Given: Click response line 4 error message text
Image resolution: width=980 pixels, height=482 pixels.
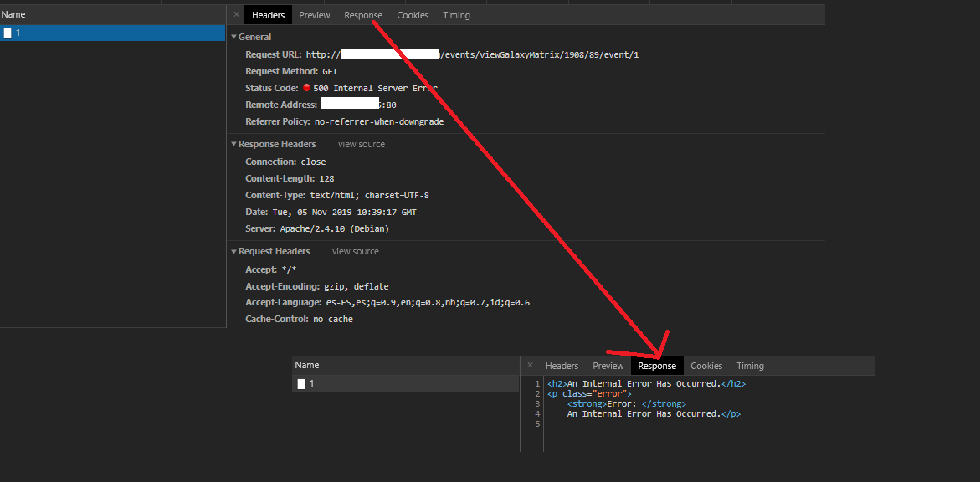Looking at the screenshot, I should pyautogui.click(x=654, y=414).
